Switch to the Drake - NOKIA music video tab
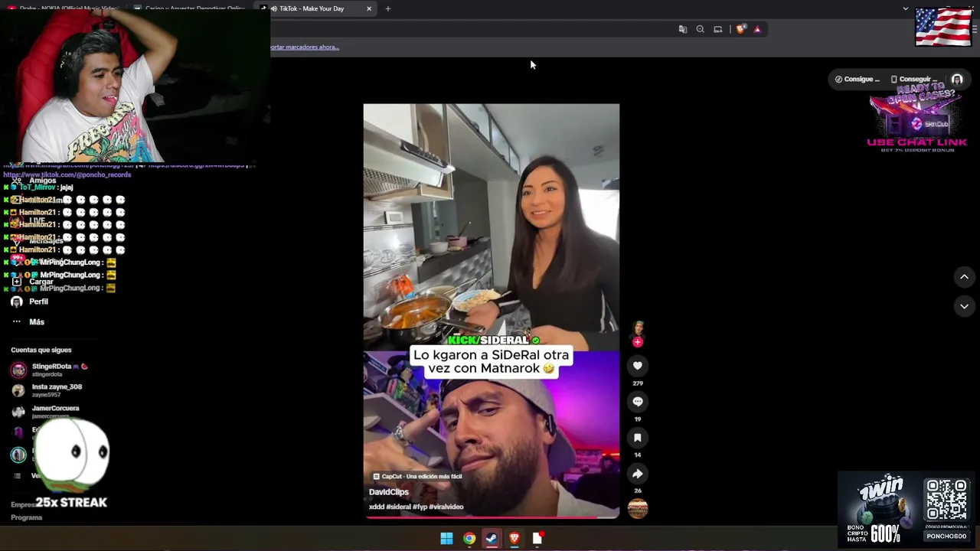980x551 pixels. pyautogui.click(x=64, y=8)
